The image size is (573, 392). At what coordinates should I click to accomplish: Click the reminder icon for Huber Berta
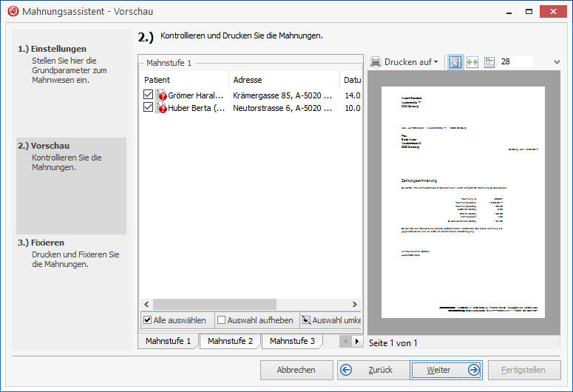coord(161,108)
